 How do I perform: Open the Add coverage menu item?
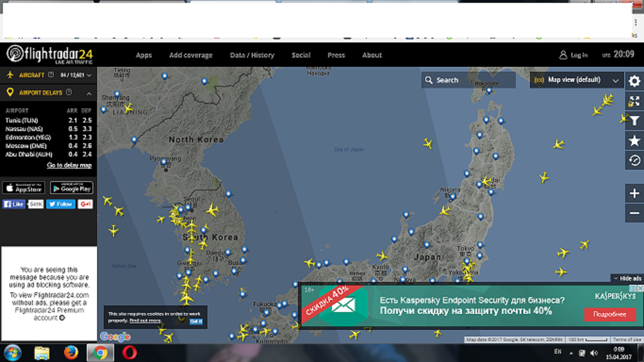coord(190,55)
